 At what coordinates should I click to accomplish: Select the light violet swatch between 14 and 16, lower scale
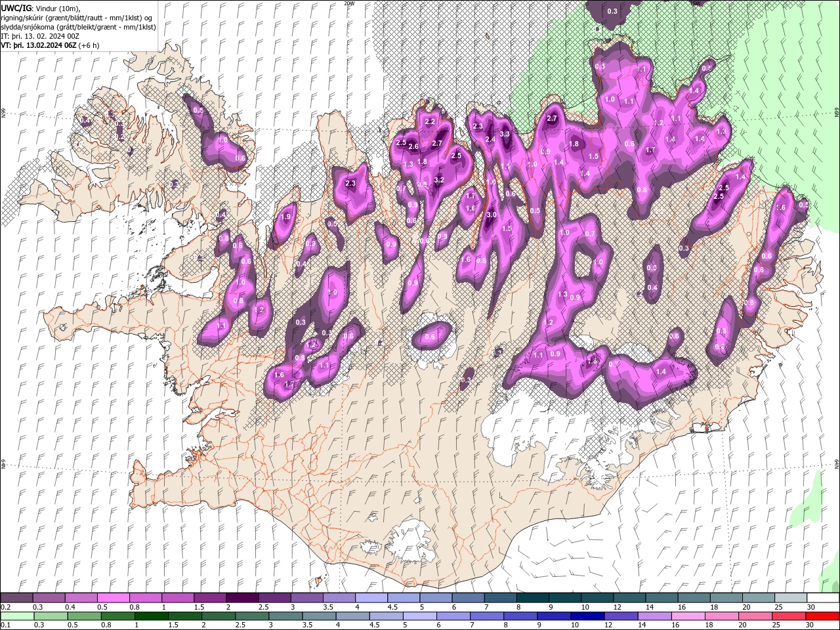654,616
